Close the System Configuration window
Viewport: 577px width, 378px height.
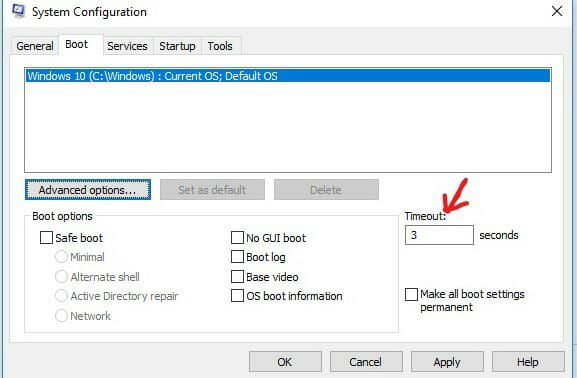(557, 11)
